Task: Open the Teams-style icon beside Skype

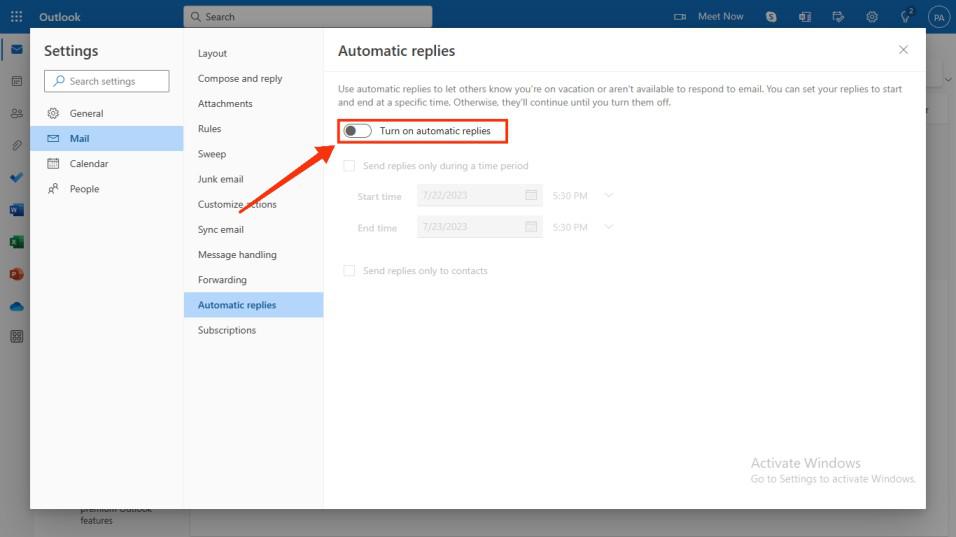Action: coord(805,16)
